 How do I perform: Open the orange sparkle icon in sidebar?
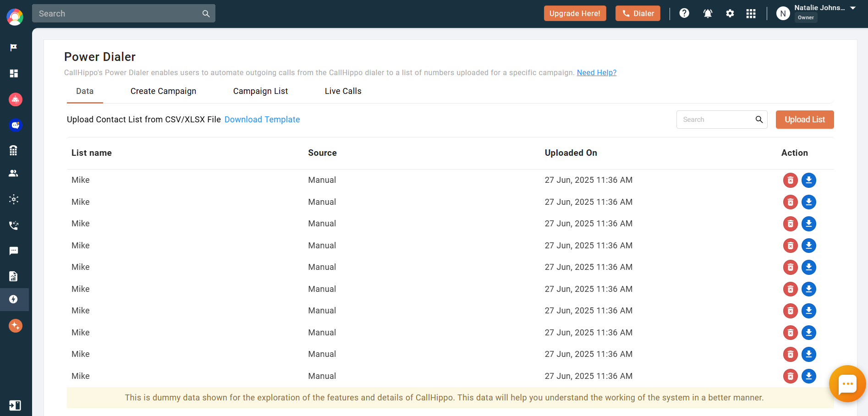16,326
